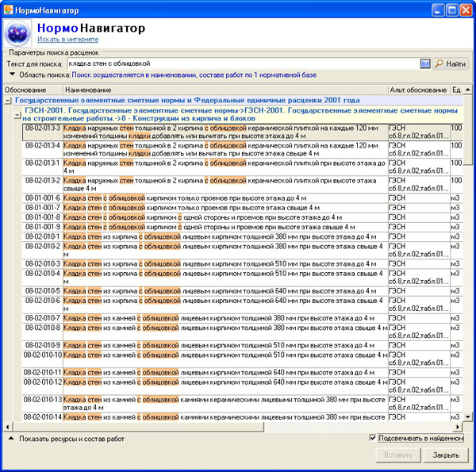Select row 08-01-001-9
The width and height of the screenshot is (476, 472).
point(242,227)
